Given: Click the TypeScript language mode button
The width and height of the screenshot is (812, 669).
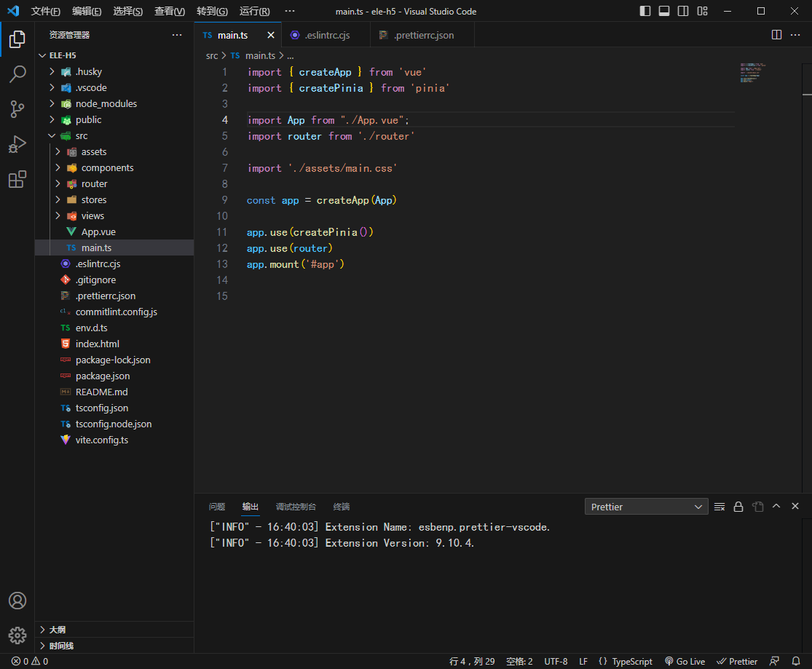Looking at the screenshot, I should pyautogui.click(x=626, y=662).
